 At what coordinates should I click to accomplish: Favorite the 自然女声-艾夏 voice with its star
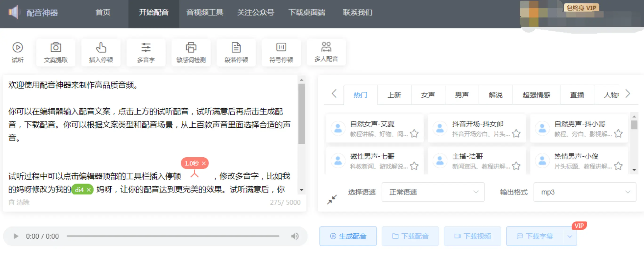click(x=414, y=134)
